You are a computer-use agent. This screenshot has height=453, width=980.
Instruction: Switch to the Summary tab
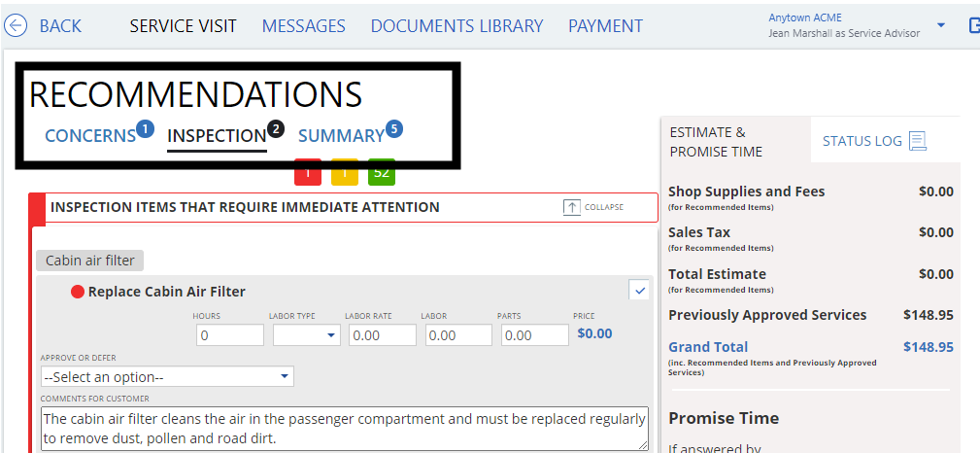click(x=341, y=136)
